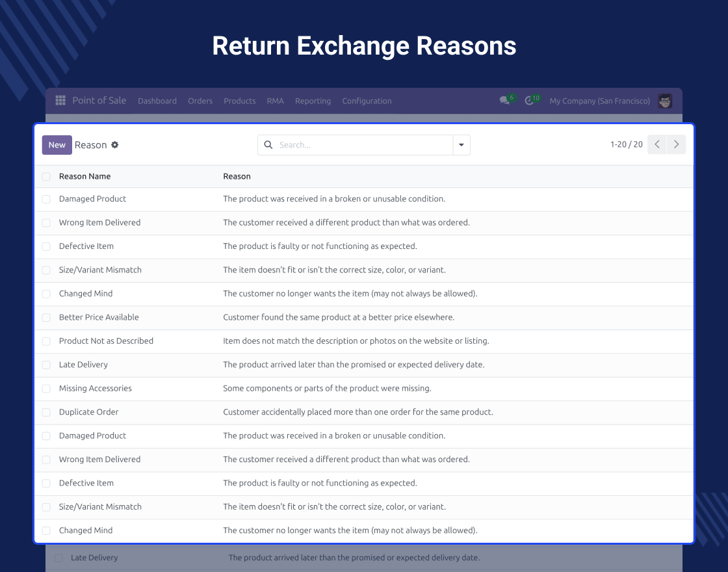Sort by the Reason Name column header
This screenshot has height=572, width=728.
pos(84,176)
